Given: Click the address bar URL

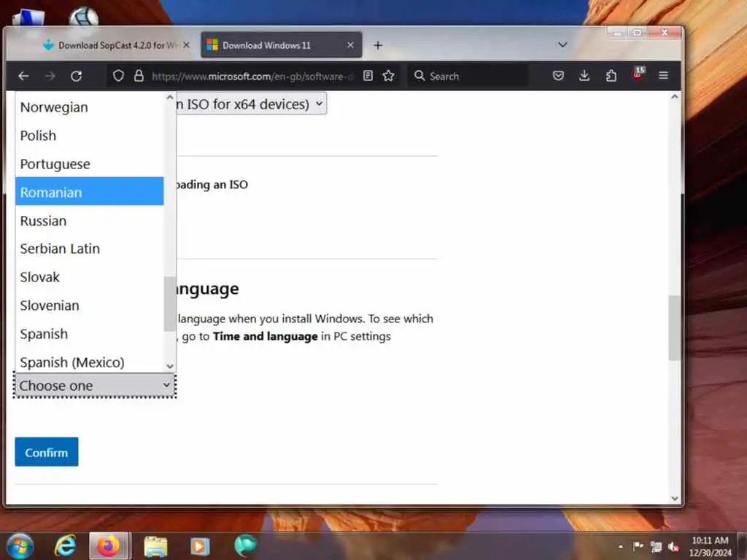Looking at the screenshot, I should coord(252,76).
